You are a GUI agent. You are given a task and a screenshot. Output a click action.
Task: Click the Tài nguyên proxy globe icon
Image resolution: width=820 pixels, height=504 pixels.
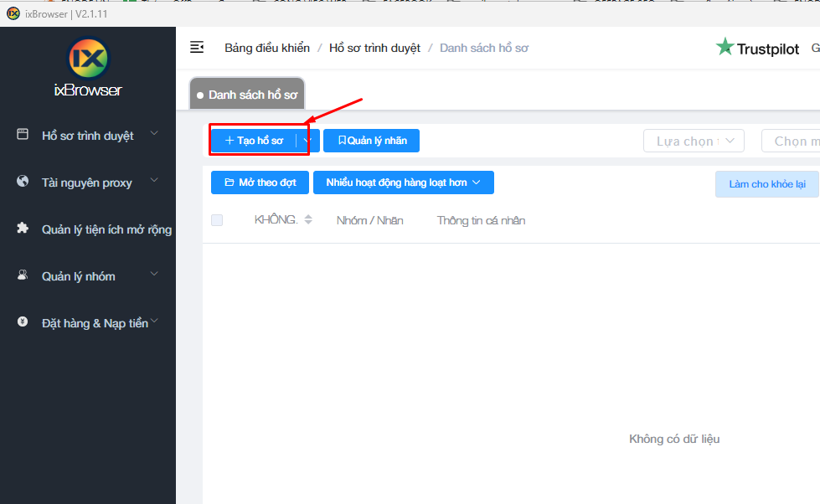coord(23,182)
